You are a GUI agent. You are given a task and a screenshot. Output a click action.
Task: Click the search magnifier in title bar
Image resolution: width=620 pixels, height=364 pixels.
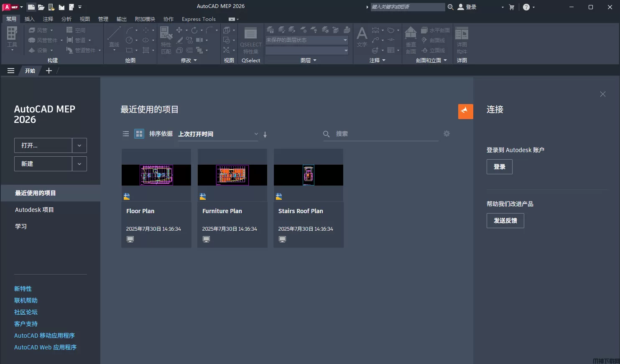tap(450, 7)
